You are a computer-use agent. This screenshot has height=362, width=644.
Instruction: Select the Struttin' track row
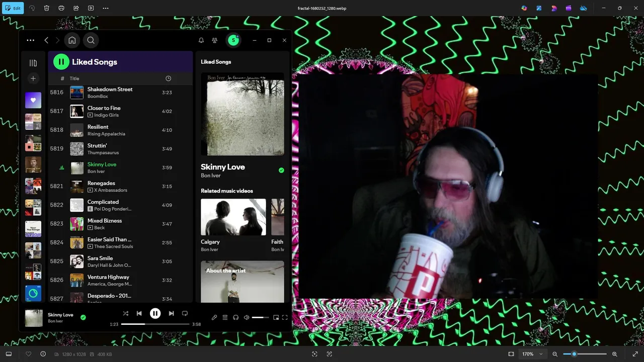point(120,149)
